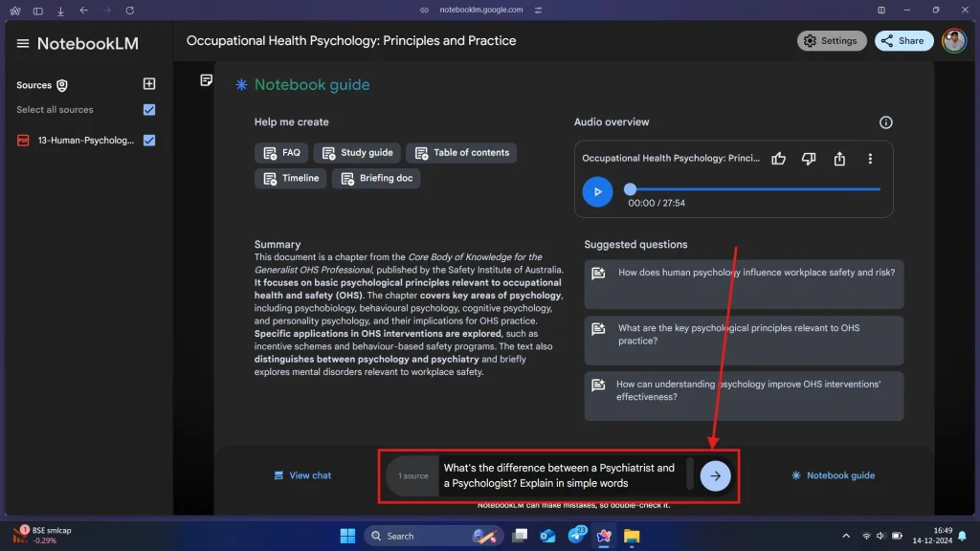Select key psychological principles suggested question
The image size is (980, 551).
[x=744, y=341]
